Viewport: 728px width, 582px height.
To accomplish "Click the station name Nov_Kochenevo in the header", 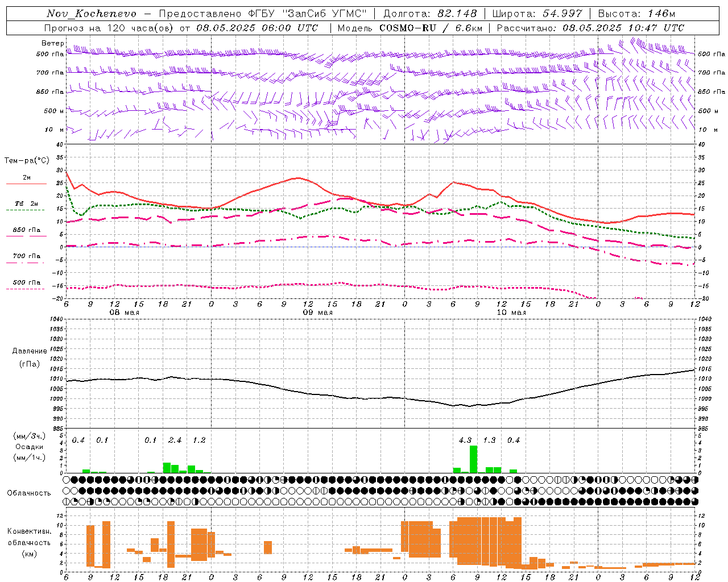I will pos(92,14).
